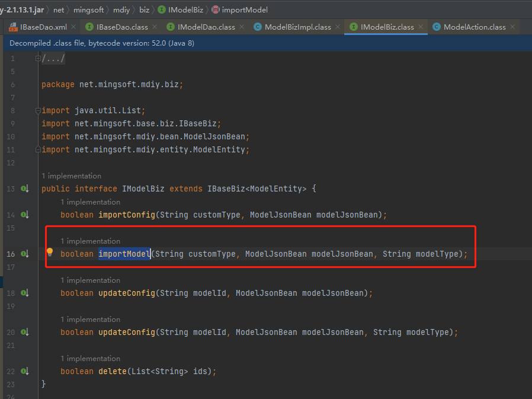
Task: Collapse the imports fold marker at line 8
Action: click(38, 111)
